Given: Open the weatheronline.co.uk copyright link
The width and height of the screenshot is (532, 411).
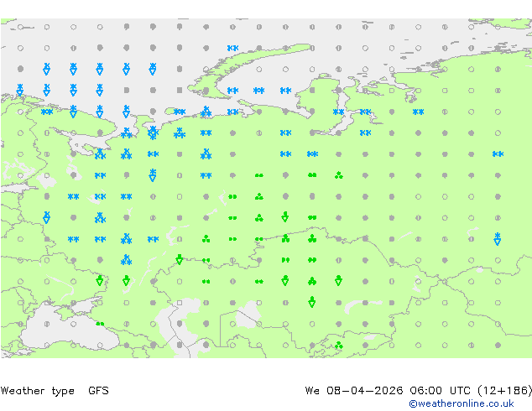Looking at the screenshot, I should click(x=462, y=403).
